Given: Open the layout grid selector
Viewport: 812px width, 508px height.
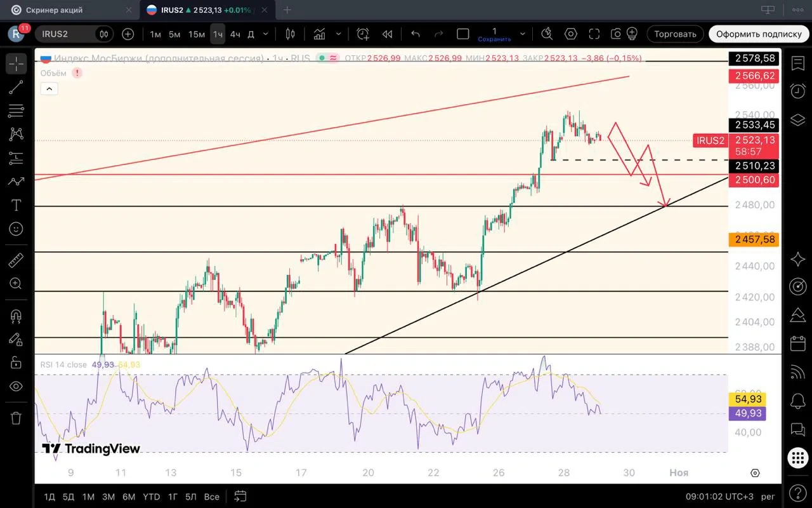Looking at the screenshot, I should click(463, 34).
